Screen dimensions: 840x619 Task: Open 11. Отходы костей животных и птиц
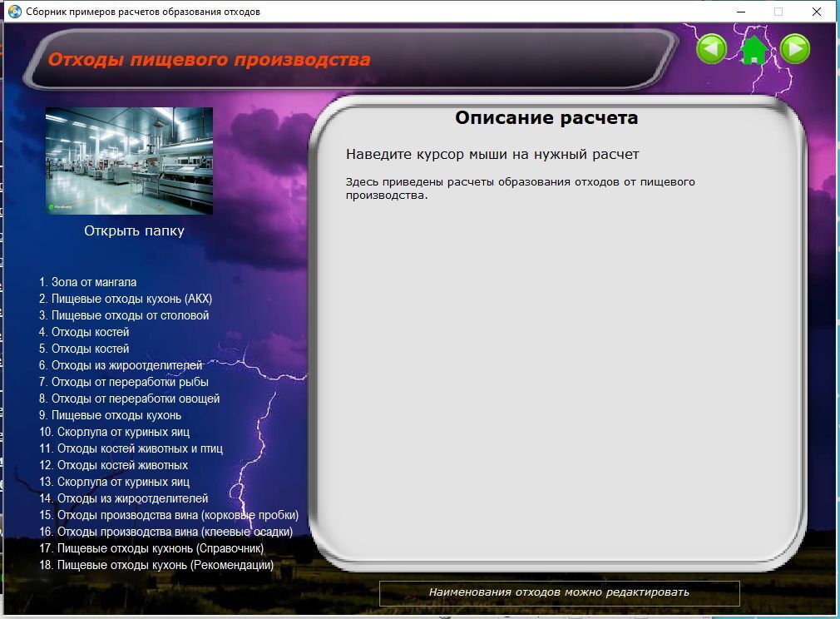point(131,448)
